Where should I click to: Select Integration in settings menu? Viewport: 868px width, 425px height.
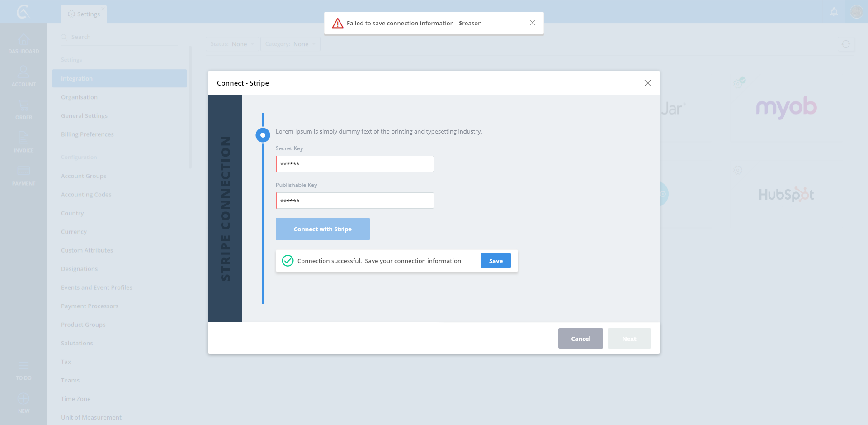point(119,78)
